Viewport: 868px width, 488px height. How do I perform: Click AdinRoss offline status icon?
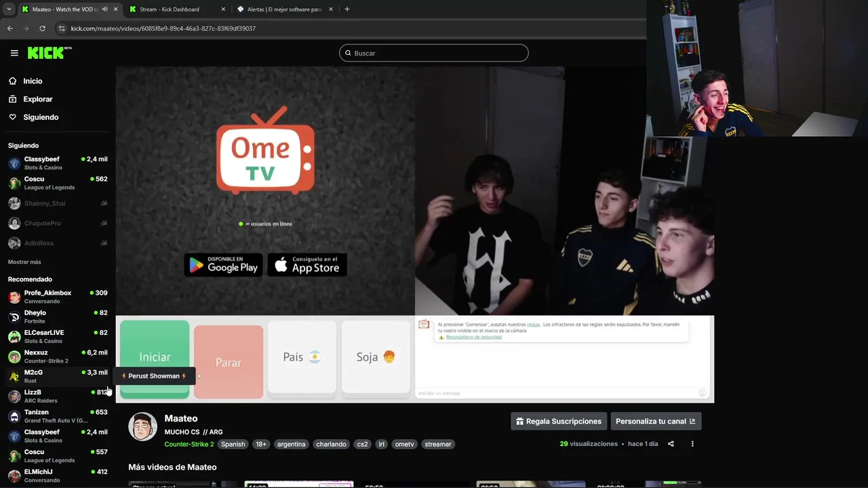tap(104, 243)
